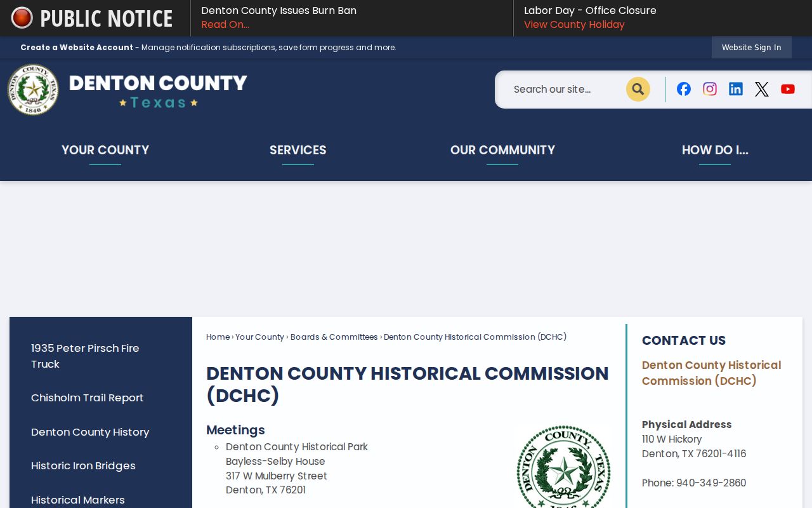Click the Your County breadcrumb link
Viewport: 812px width, 508px height.
pyautogui.click(x=260, y=337)
